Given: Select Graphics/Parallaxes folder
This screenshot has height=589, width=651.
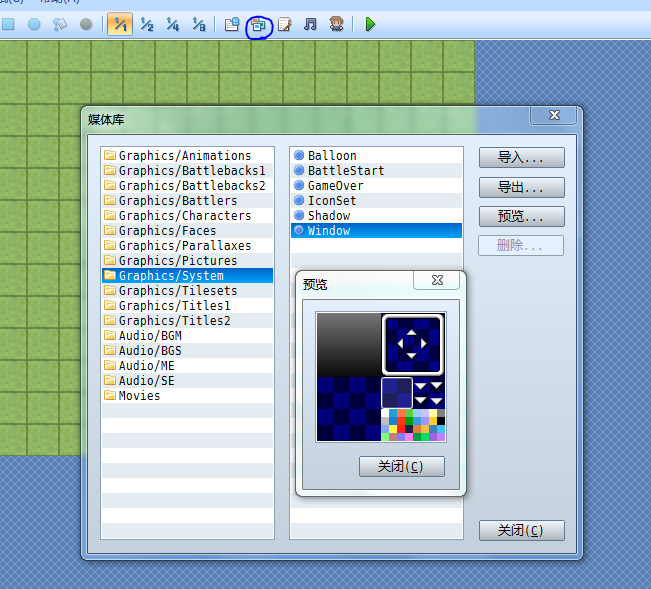Looking at the screenshot, I should point(187,245).
